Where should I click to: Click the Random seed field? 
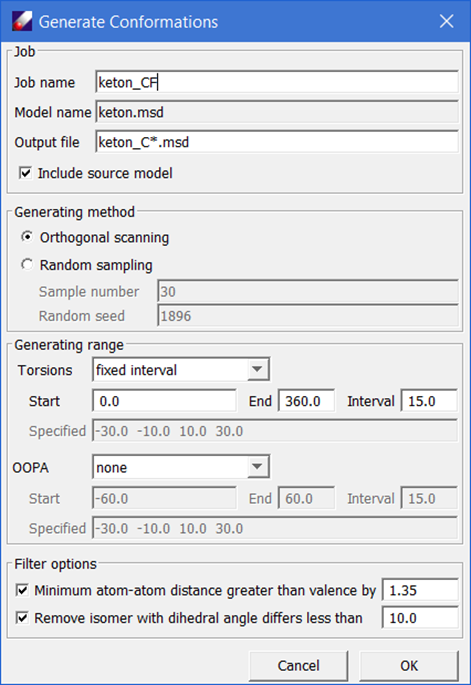coord(308,316)
